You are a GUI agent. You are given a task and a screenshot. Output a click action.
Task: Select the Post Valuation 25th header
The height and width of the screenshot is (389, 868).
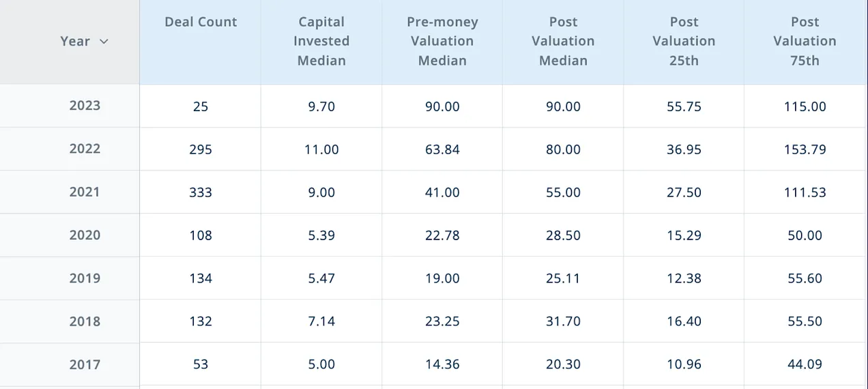pyautogui.click(x=684, y=42)
